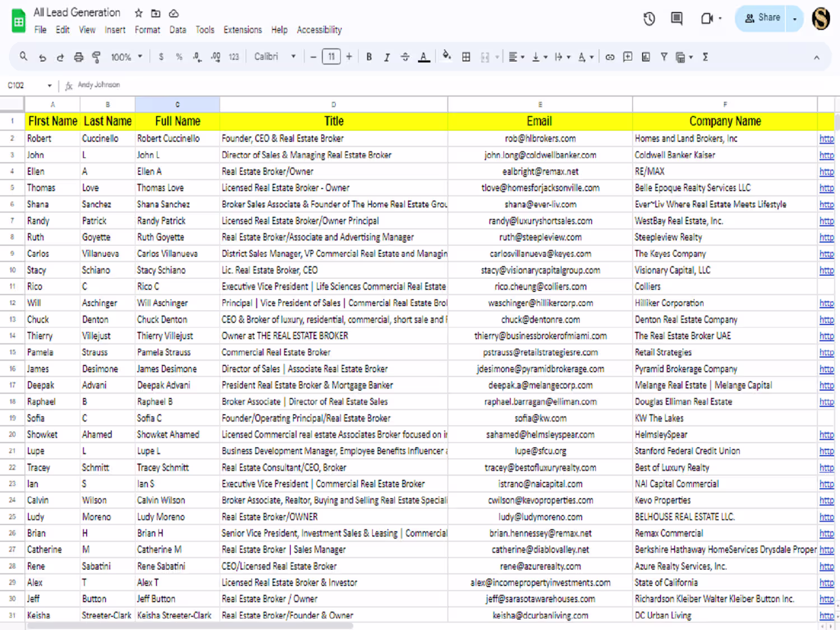Insert chart from toolbar icon
This screenshot has height=630, width=840.
click(646, 57)
